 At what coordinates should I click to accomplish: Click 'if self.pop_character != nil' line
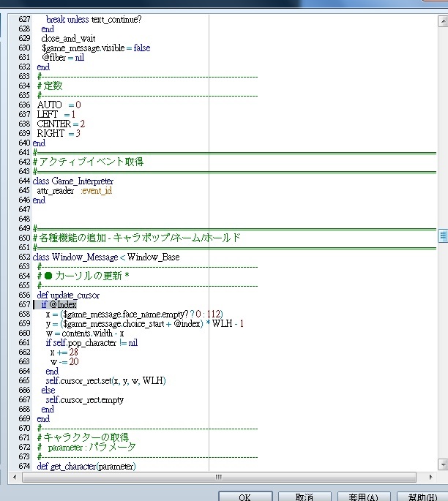tap(92, 342)
